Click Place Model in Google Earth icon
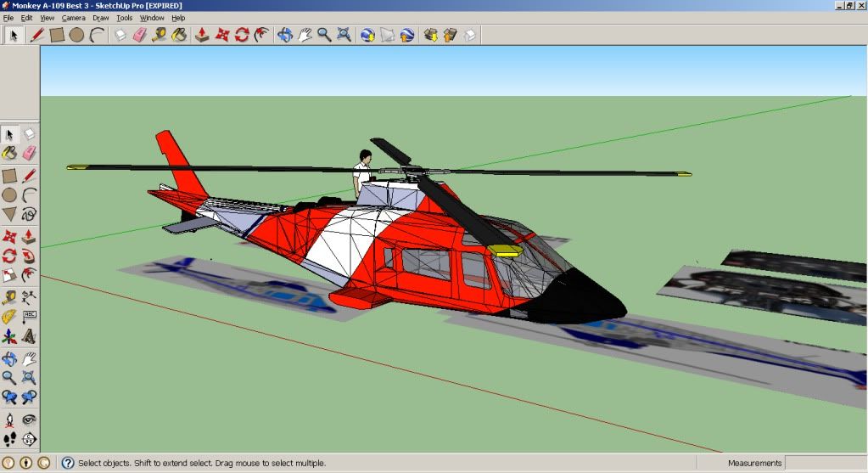 [x=407, y=35]
